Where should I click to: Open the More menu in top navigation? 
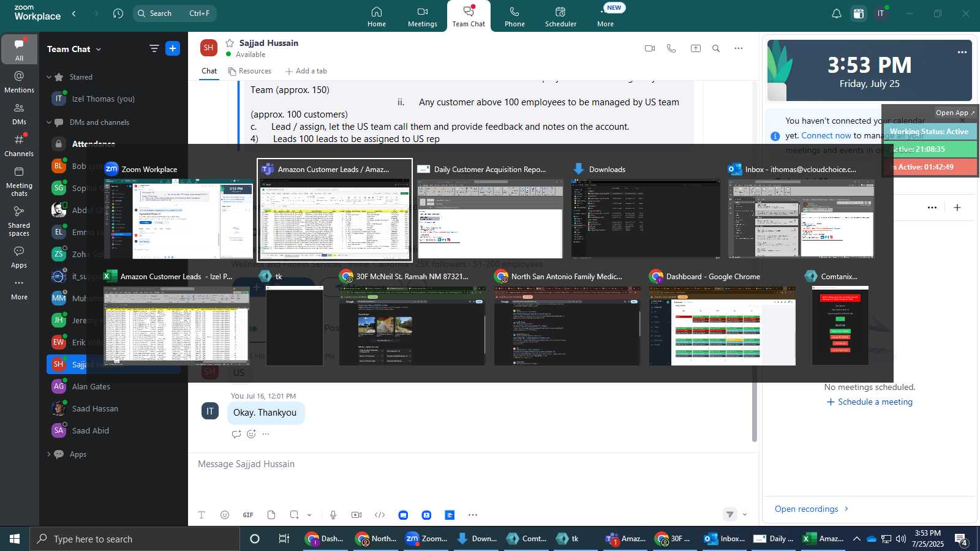606,17
